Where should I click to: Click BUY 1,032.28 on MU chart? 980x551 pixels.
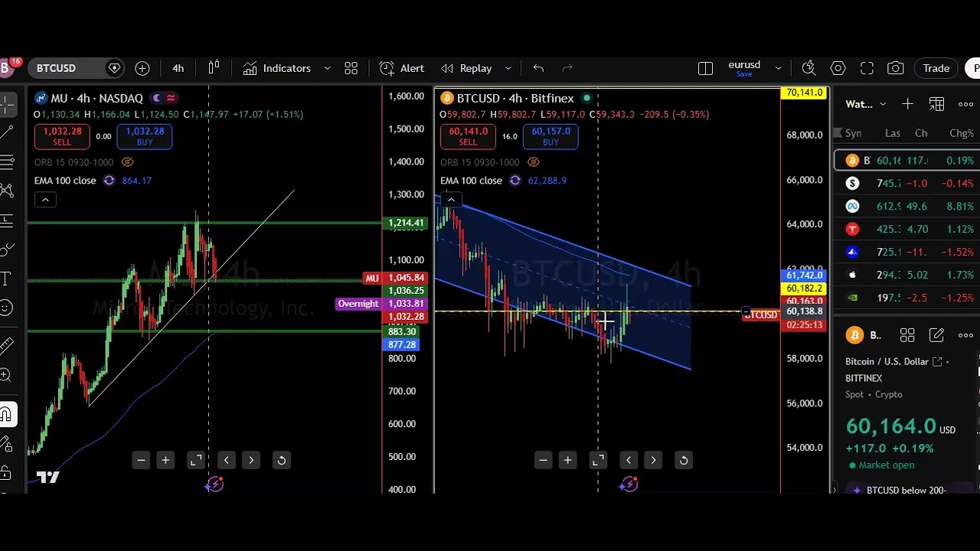(x=145, y=136)
